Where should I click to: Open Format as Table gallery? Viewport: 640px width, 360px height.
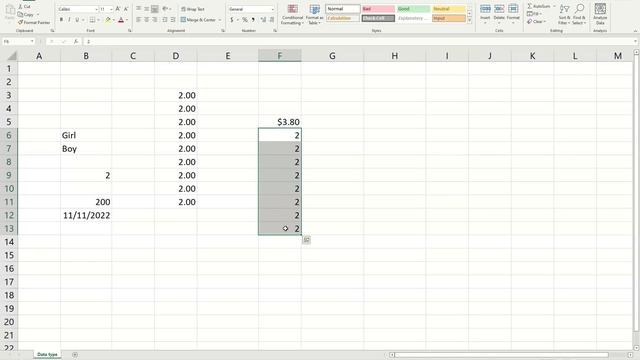point(314,14)
